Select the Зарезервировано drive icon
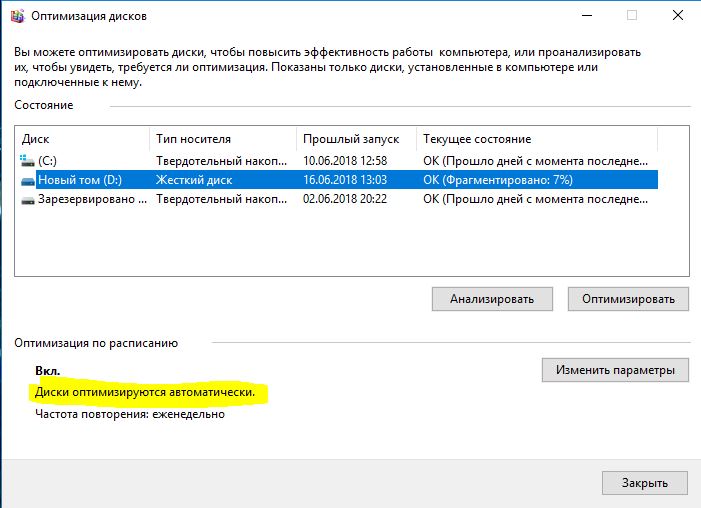This screenshot has width=701, height=508. [28, 200]
